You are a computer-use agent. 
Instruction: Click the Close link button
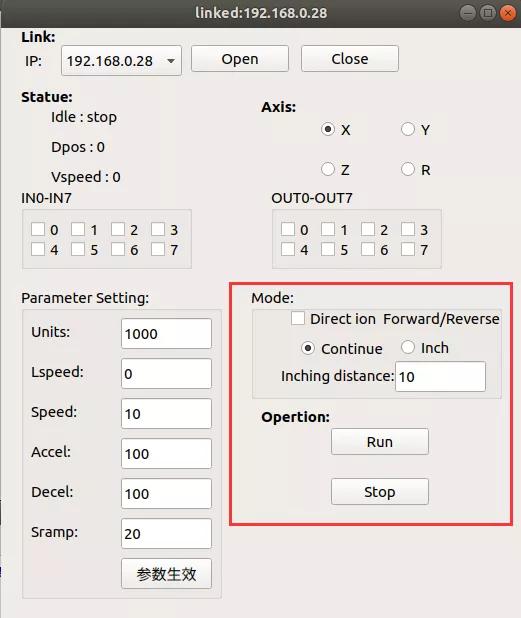(x=350, y=59)
